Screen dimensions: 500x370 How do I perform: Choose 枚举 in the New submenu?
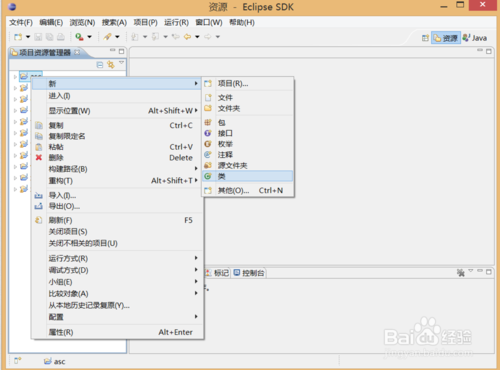pyautogui.click(x=248, y=144)
